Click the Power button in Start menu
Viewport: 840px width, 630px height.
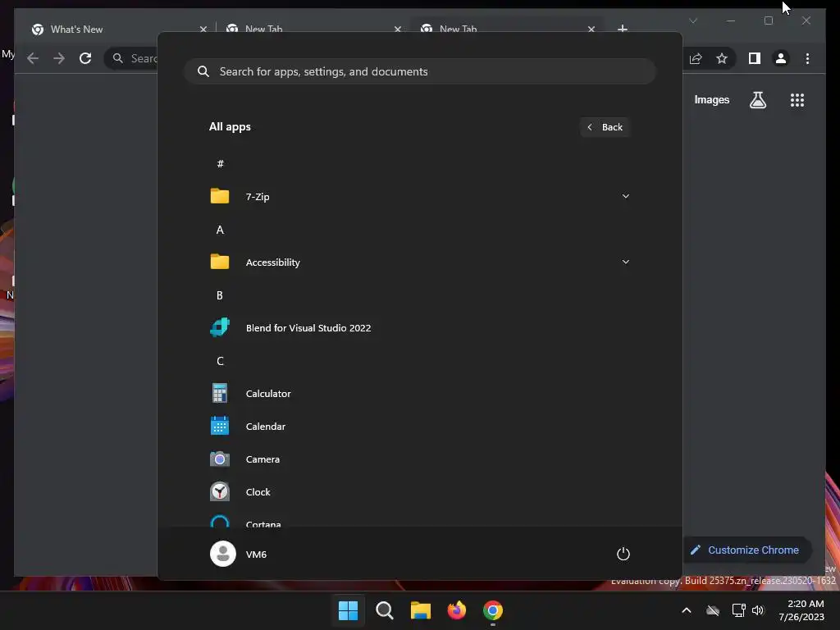tap(623, 554)
